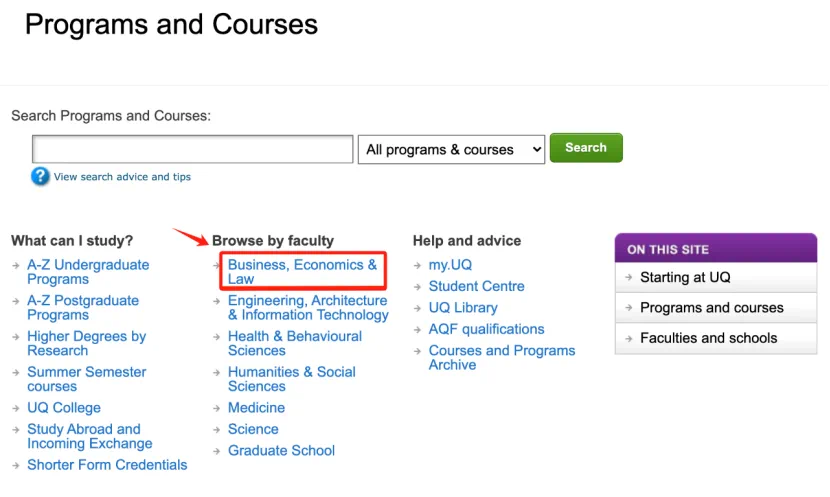830x497 pixels.
Task: Select Faculties and schools menu item
Action: 708,338
